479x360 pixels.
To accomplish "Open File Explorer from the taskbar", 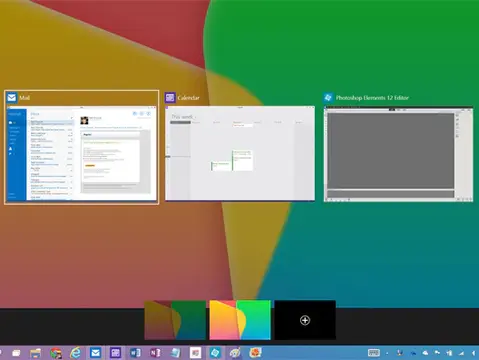I will click(35, 353).
